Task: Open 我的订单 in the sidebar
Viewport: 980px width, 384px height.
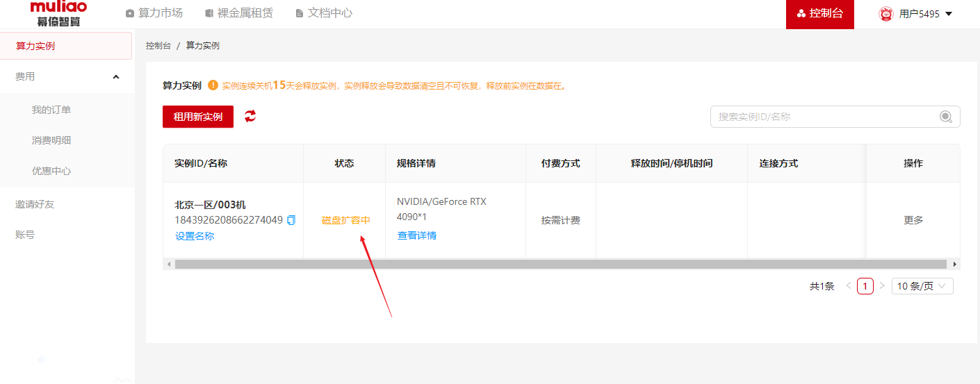Action: click(51, 110)
